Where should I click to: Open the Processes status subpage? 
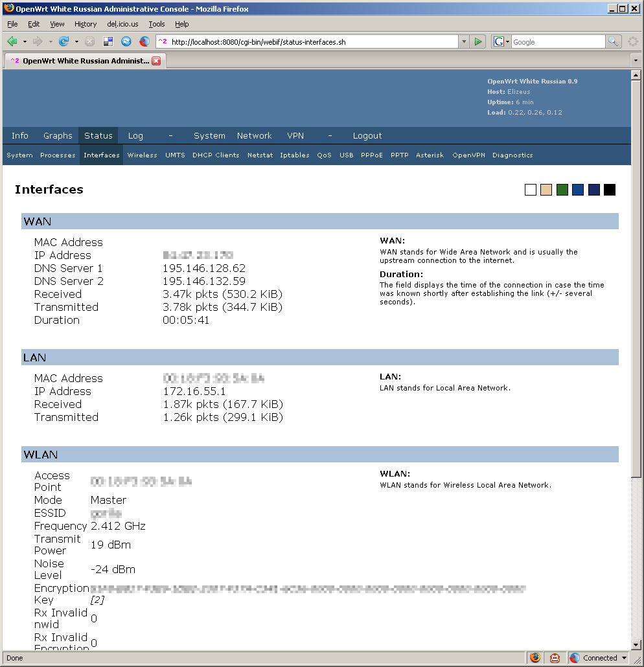click(x=58, y=155)
